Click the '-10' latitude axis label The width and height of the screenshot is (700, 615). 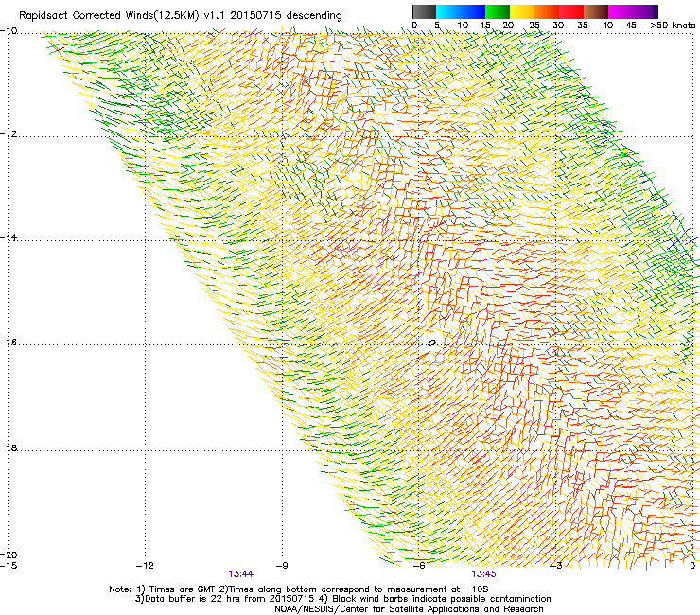(9, 31)
